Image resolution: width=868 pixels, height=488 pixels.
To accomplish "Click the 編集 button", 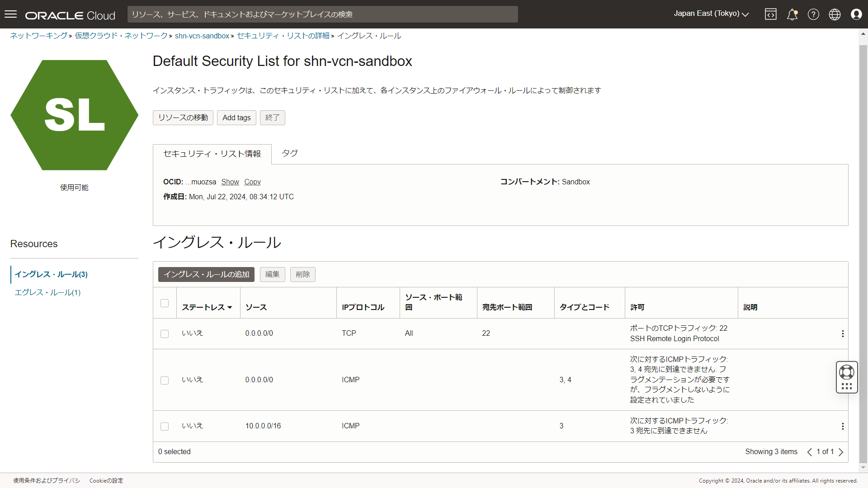I will [273, 274].
